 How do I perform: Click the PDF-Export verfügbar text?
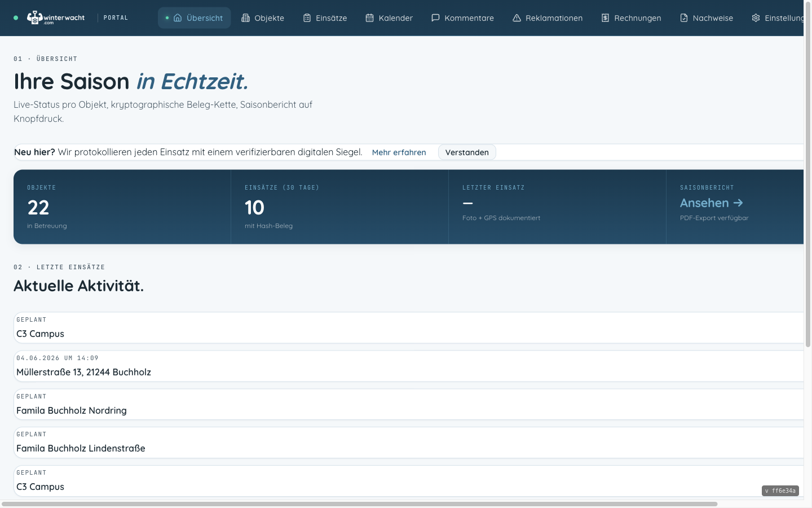(x=714, y=218)
